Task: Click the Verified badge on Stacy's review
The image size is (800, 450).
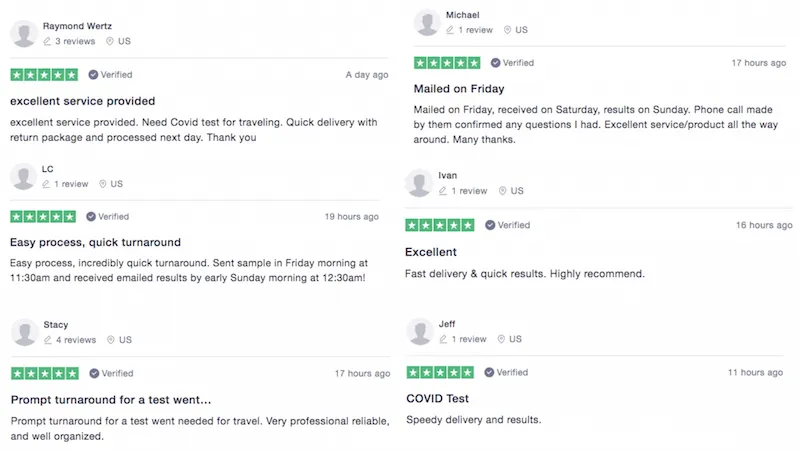Action: (111, 373)
